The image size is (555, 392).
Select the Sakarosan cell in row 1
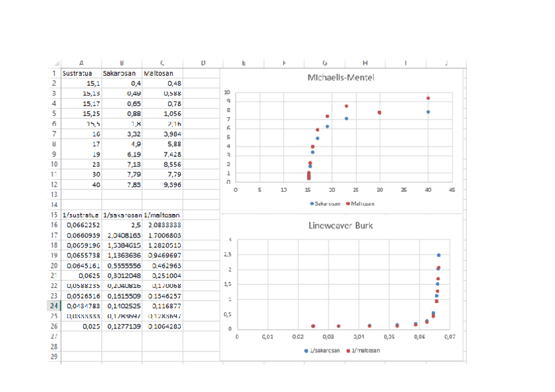(122, 73)
